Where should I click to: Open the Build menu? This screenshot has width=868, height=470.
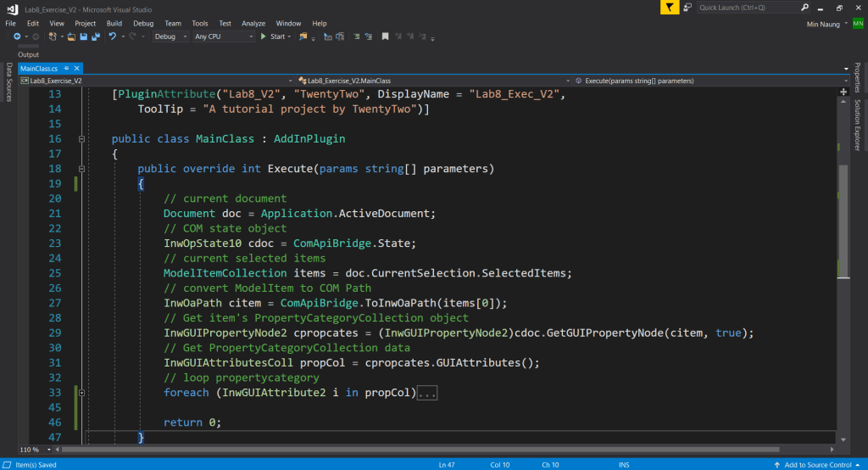[114, 23]
